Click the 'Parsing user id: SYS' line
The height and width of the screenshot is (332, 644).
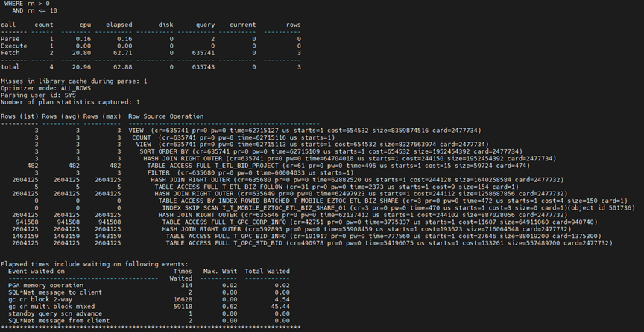pos(38,95)
